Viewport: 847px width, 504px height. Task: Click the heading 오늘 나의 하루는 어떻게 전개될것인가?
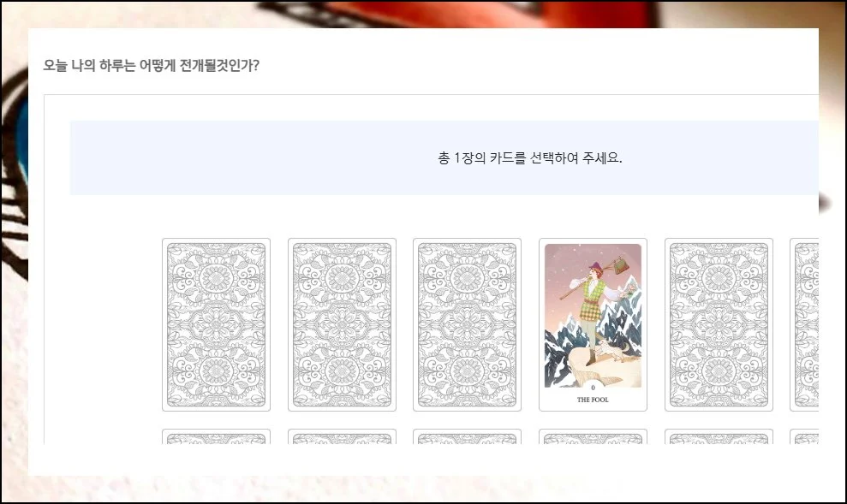(152, 65)
